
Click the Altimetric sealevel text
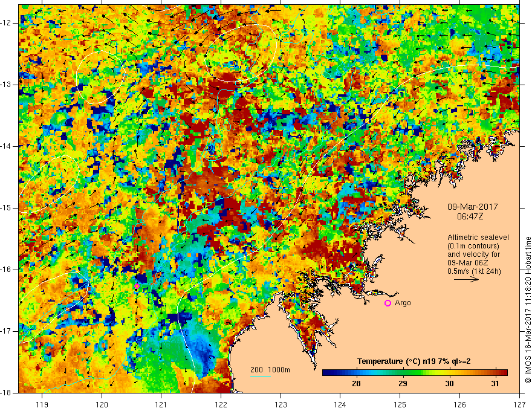tap(478, 238)
